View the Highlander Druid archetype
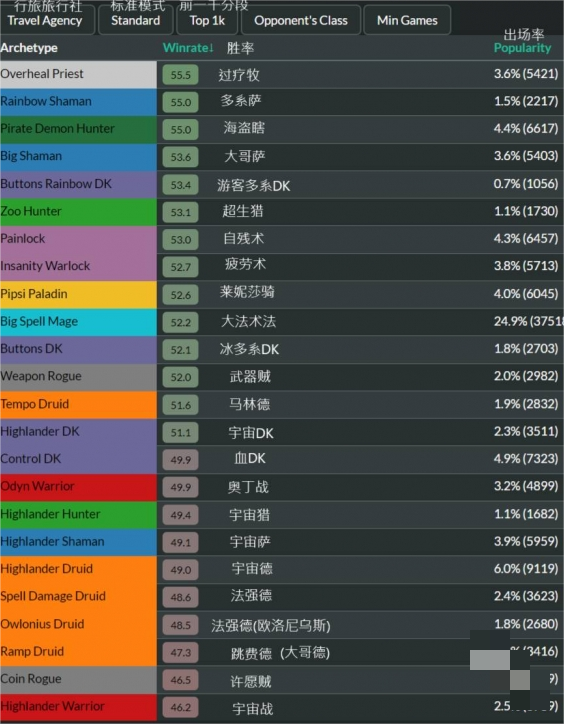The height and width of the screenshot is (724, 564). [x=79, y=569]
